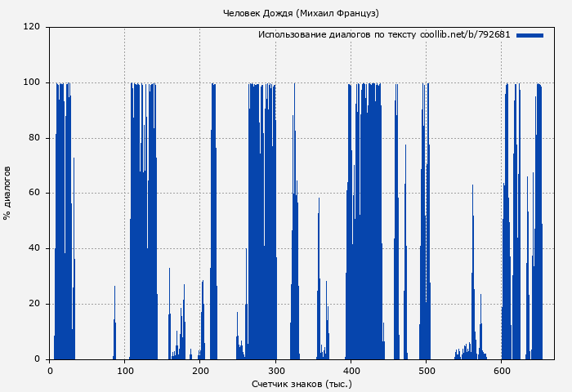This screenshot has height=392, width=572.
Task: Click the 120 tick on the y-axis
Action: (32, 27)
